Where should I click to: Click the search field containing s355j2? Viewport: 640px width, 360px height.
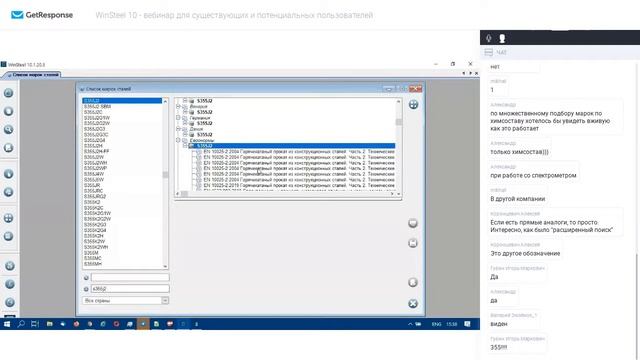(x=130, y=289)
